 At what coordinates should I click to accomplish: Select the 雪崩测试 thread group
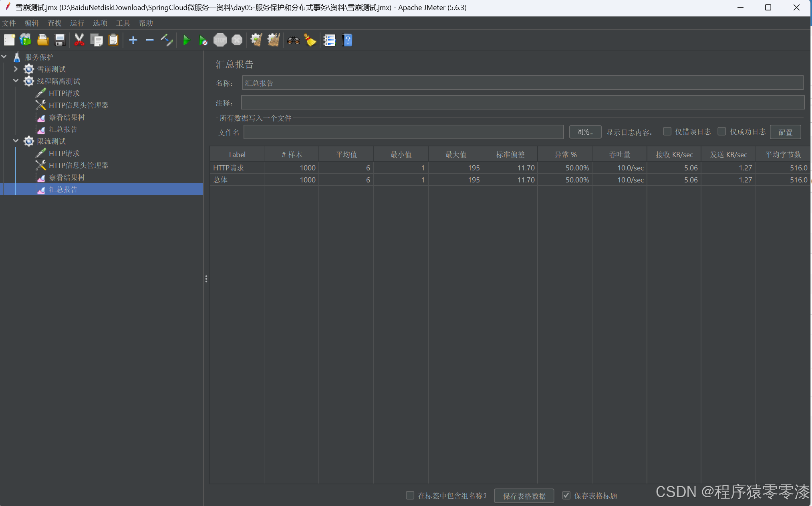click(51, 69)
